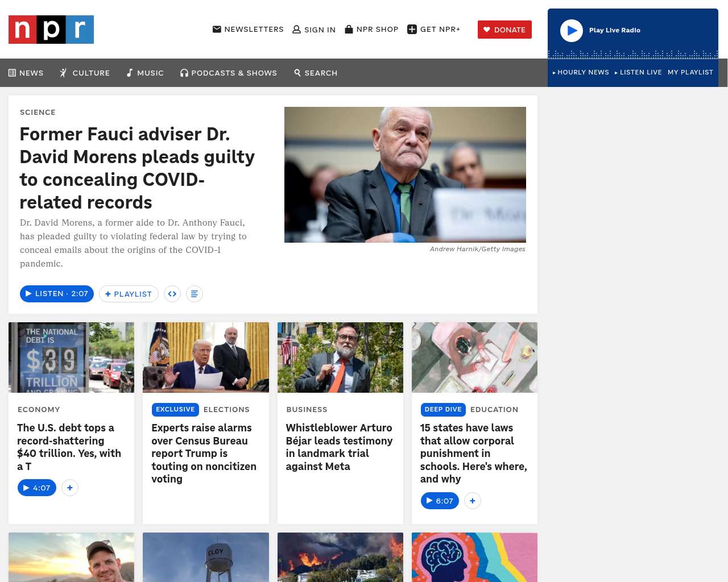Open 15 states corporal punishment headline

click(474, 454)
